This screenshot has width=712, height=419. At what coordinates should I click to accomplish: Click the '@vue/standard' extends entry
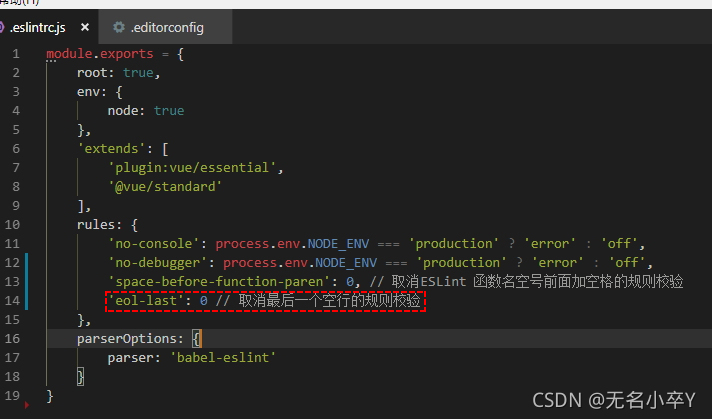168,187
